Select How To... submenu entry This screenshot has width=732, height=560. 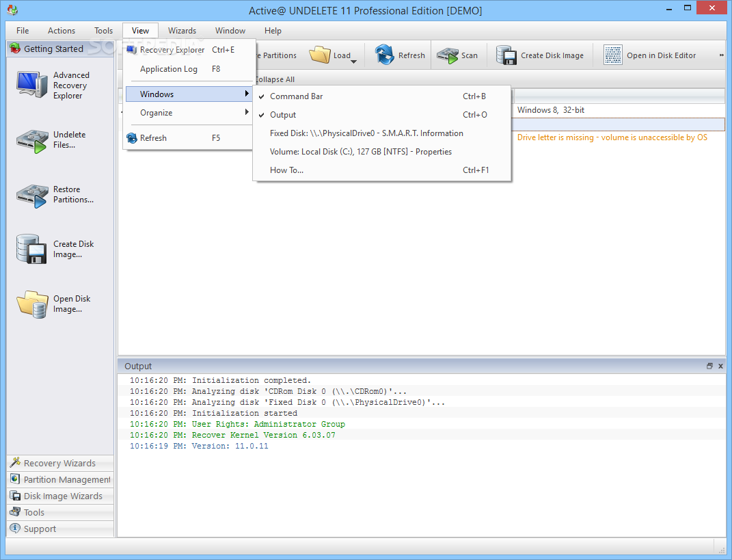pos(382,170)
